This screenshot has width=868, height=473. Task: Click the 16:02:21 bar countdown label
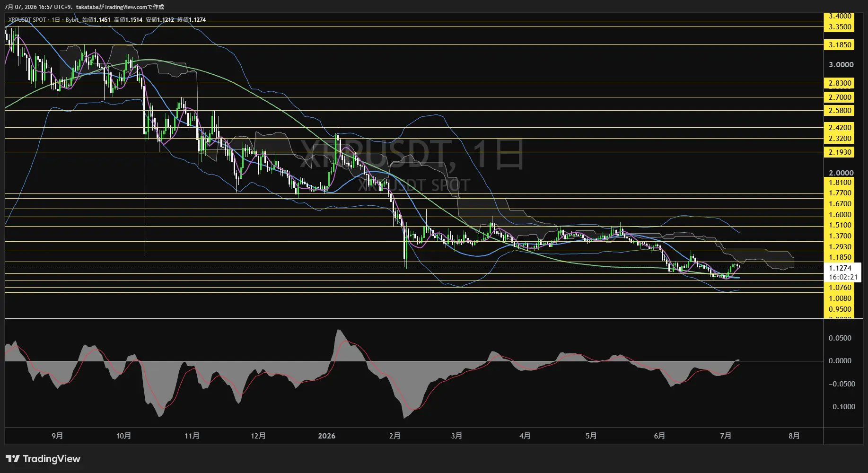pyautogui.click(x=843, y=277)
